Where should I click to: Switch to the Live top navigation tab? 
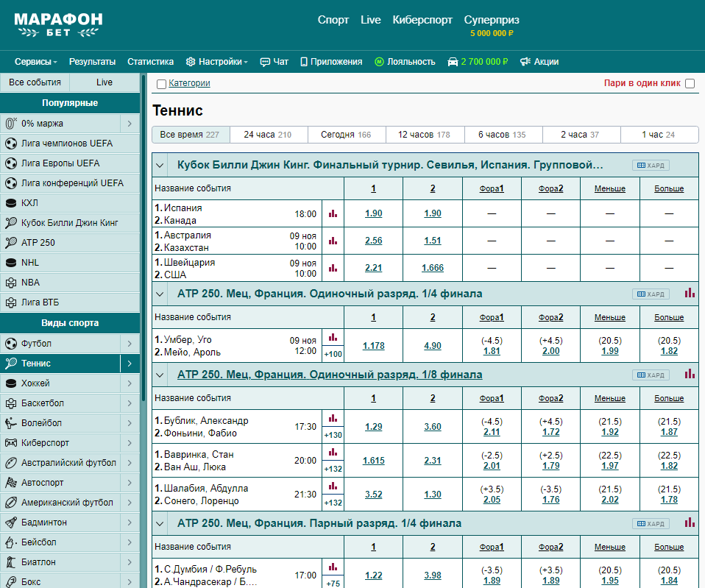(370, 20)
